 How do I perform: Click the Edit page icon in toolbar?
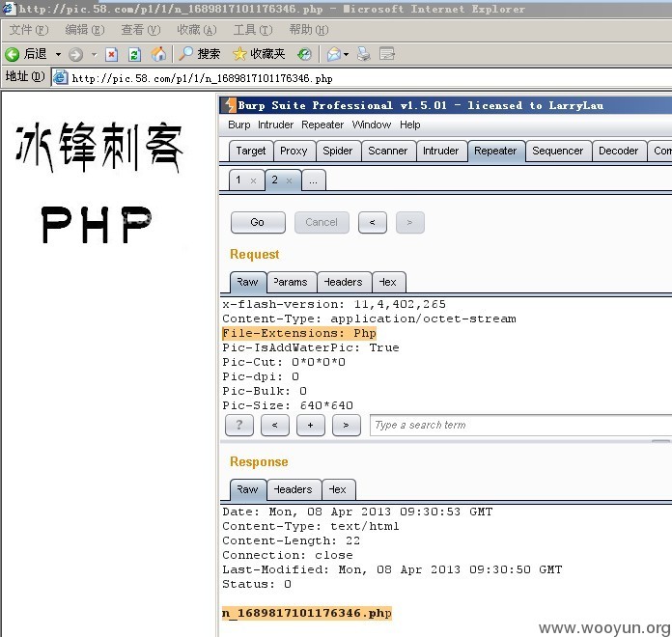[x=387, y=54]
